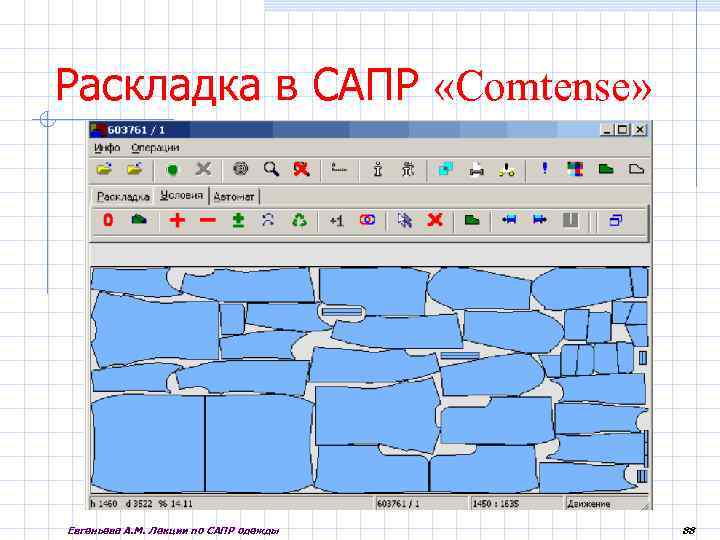This screenshot has width=720, height=540.
Task: Minimize the 603761 / 1 window
Action: tap(607, 130)
